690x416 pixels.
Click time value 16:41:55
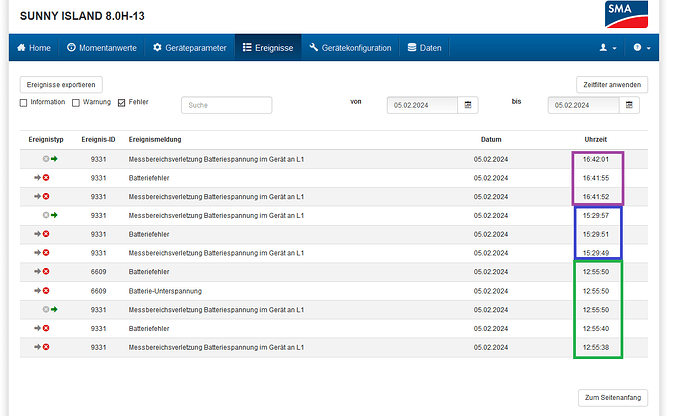596,178
